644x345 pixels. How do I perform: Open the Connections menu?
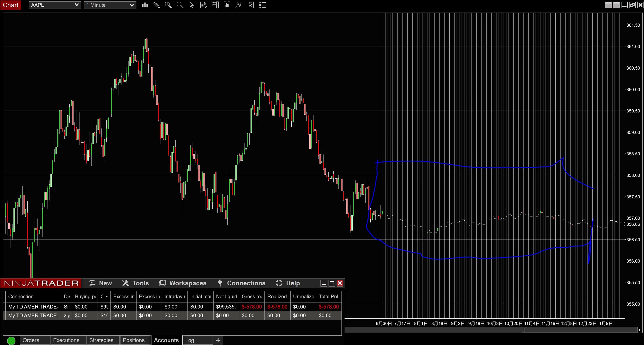tap(242, 283)
